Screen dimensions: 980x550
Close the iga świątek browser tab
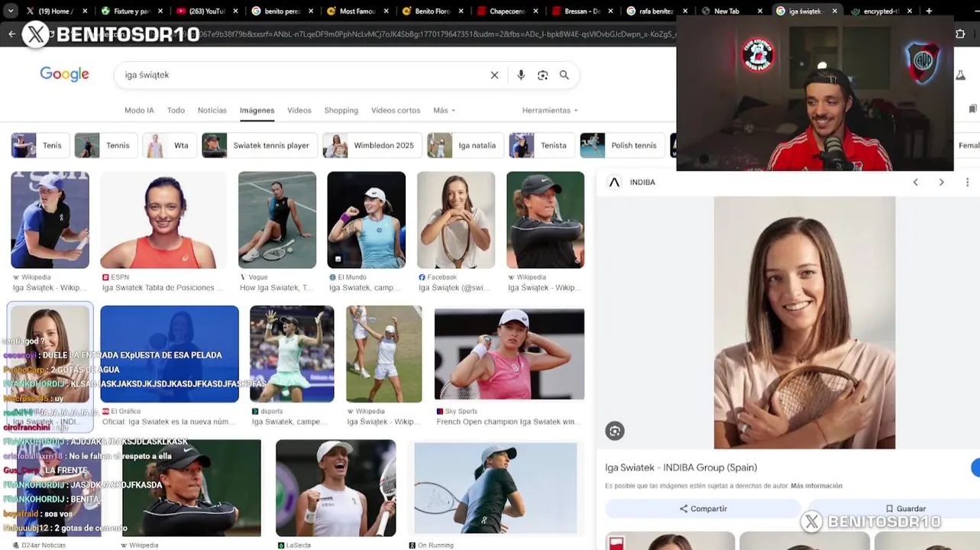[x=834, y=11]
